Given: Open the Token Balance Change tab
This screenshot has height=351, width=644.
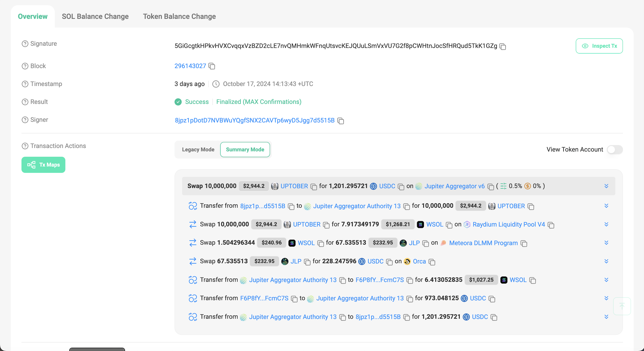Looking at the screenshot, I should point(179,16).
